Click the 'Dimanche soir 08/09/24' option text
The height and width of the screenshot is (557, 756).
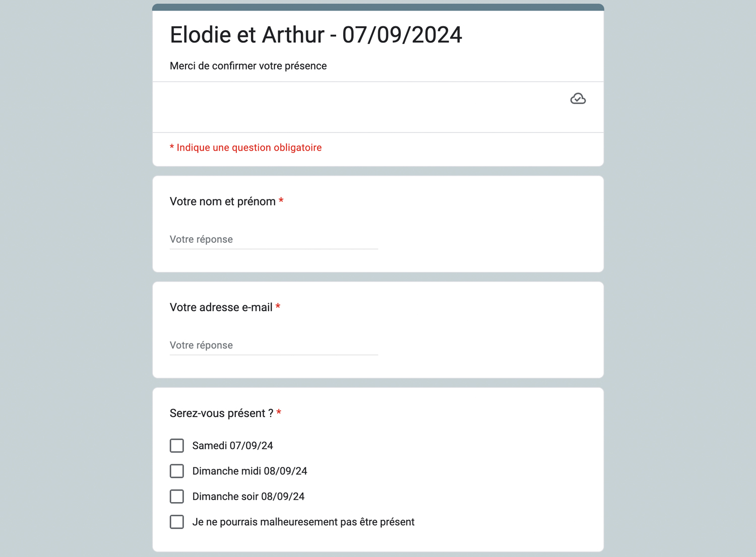248,497
